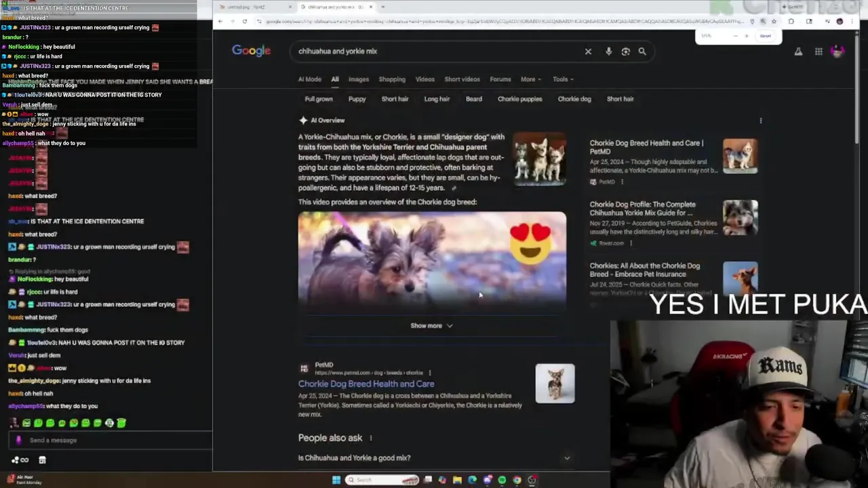Open the browser extensions puzzle icon

(x=791, y=21)
